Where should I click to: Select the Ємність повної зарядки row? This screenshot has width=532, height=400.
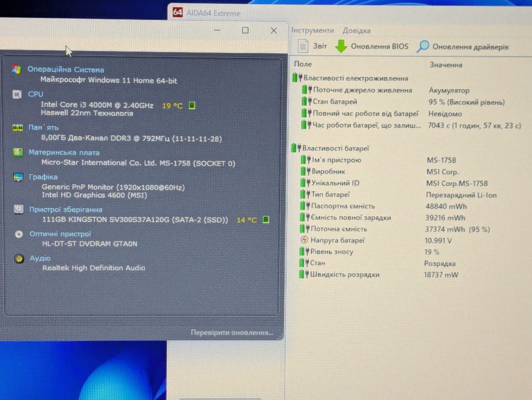point(382,217)
